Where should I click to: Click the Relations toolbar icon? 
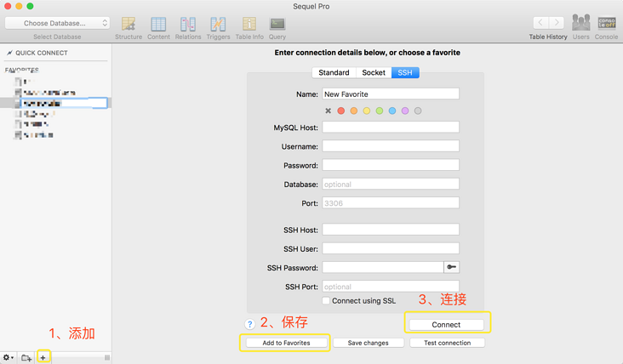click(188, 25)
